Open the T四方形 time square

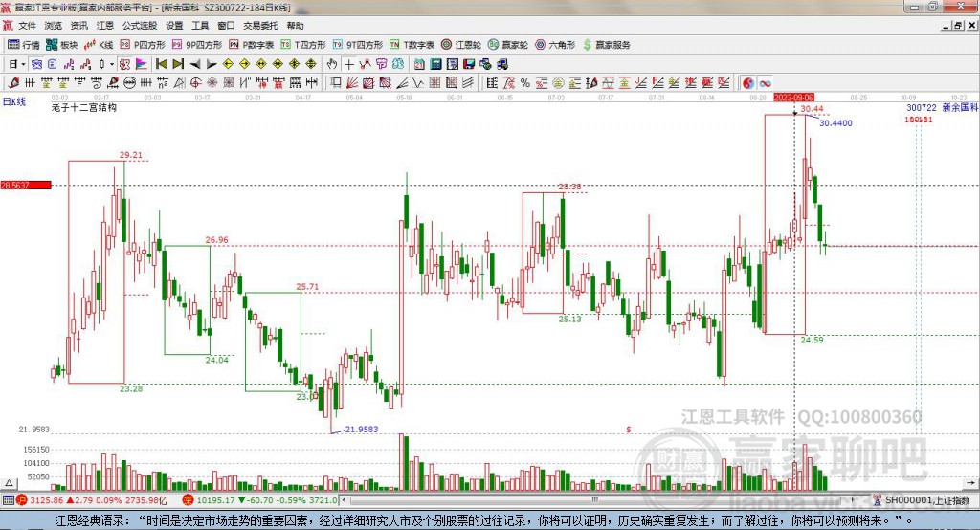click(x=303, y=44)
